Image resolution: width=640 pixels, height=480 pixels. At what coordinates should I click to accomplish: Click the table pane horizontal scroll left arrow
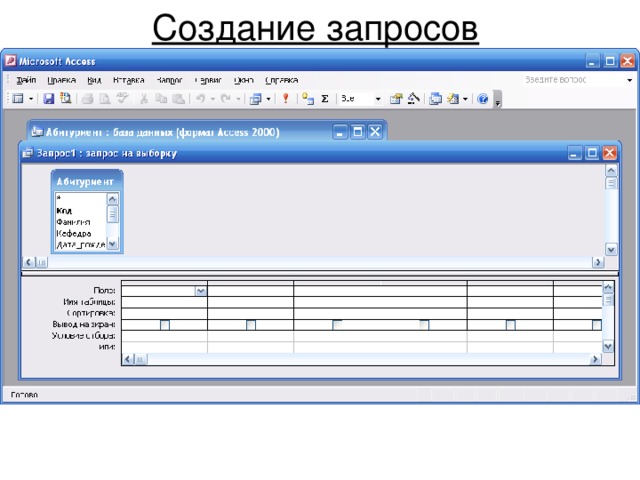pos(29,262)
